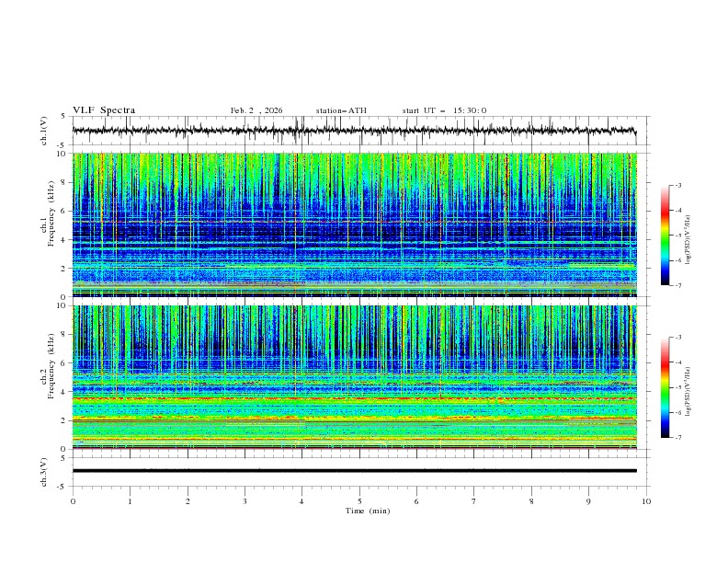Click the '6' kHz tick on ch.1 spectrogram
728x563 pixels.
[x=65, y=211]
